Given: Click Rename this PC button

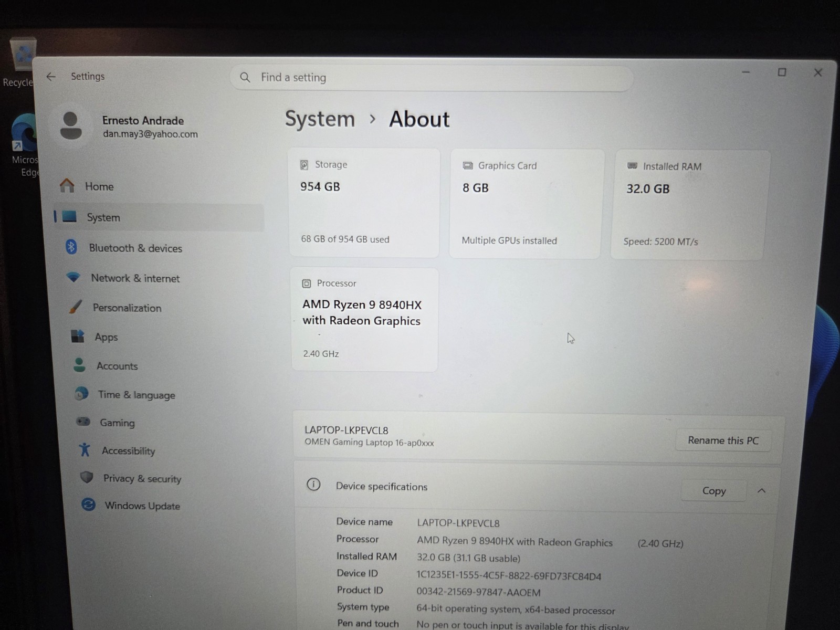Looking at the screenshot, I should click(723, 440).
